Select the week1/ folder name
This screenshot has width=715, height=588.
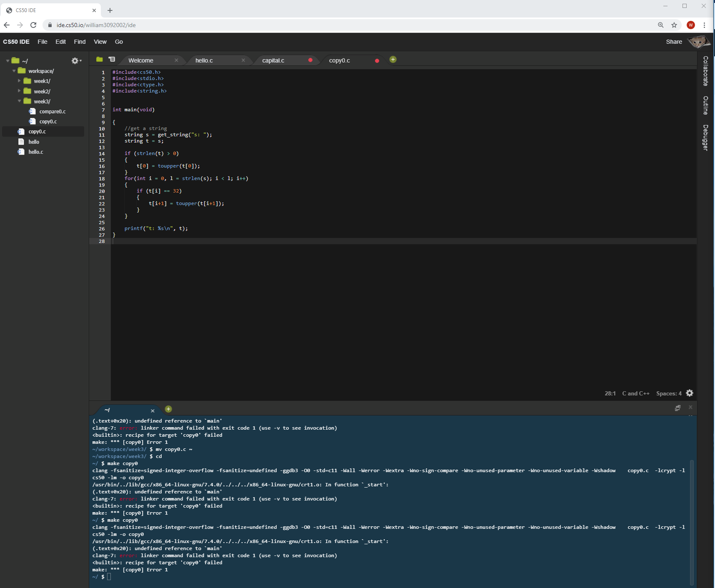pos(42,81)
